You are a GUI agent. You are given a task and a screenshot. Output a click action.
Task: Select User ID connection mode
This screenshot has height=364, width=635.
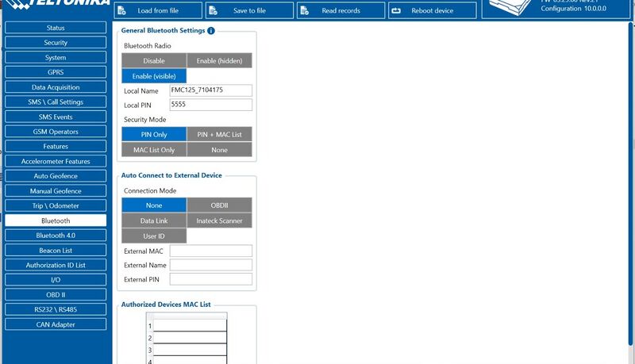pyautogui.click(x=154, y=236)
